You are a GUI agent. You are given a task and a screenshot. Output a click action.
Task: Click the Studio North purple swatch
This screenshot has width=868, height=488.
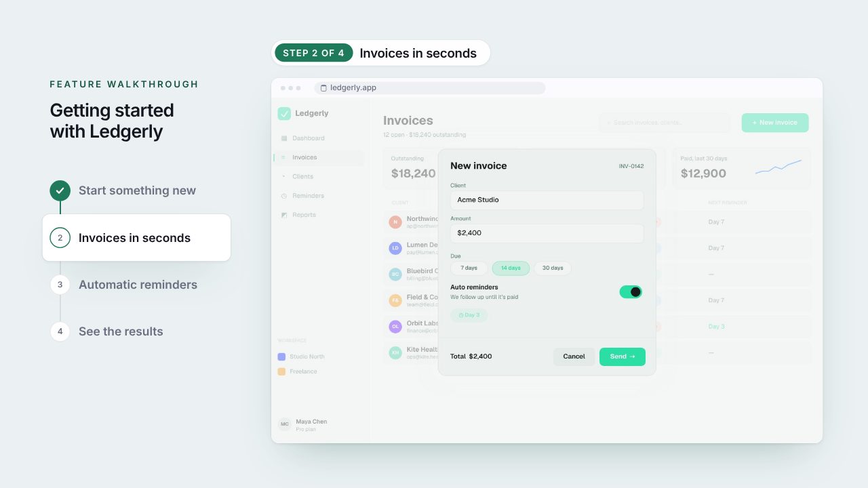pos(281,357)
